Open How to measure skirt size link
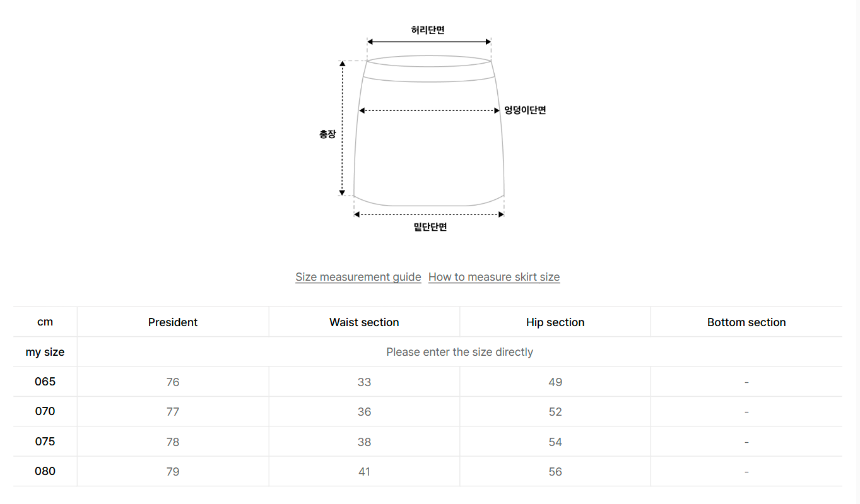This screenshot has width=860, height=504. point(493,277)
